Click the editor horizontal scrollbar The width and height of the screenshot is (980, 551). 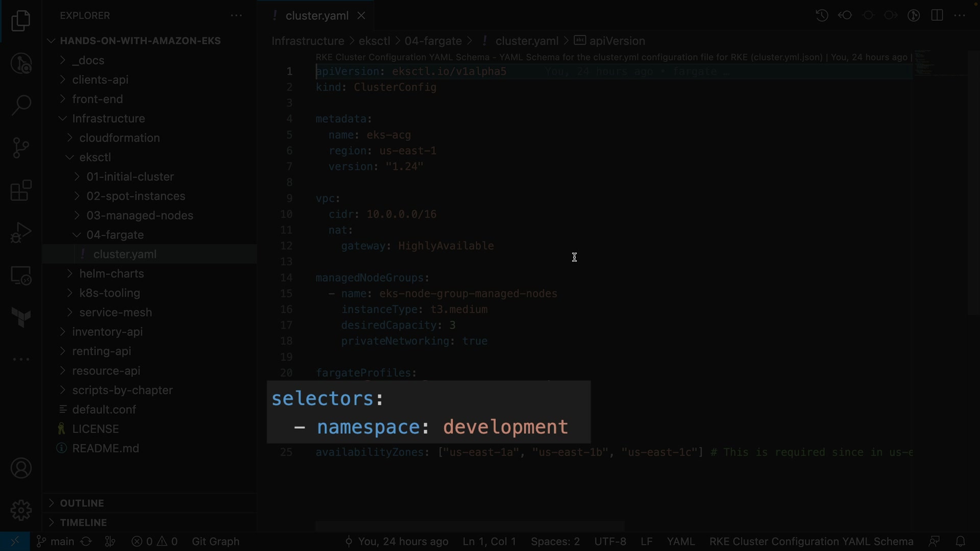point(470,526)
